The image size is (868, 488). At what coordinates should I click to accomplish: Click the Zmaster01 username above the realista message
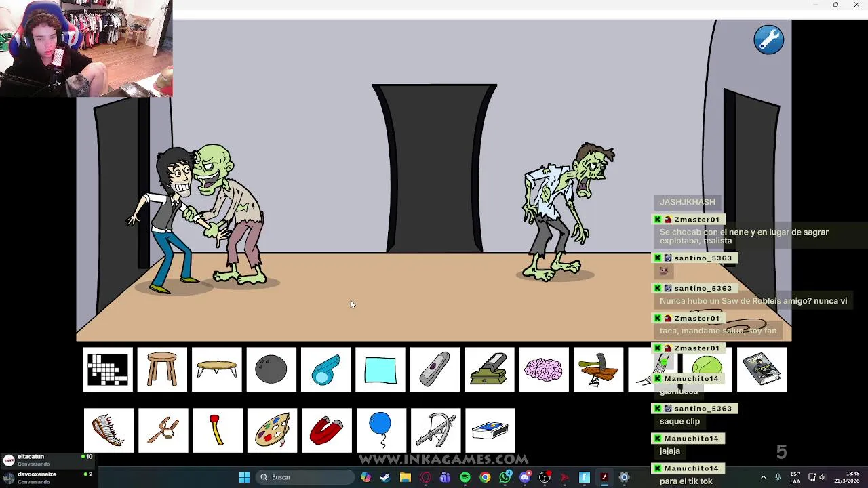[696, 220]
